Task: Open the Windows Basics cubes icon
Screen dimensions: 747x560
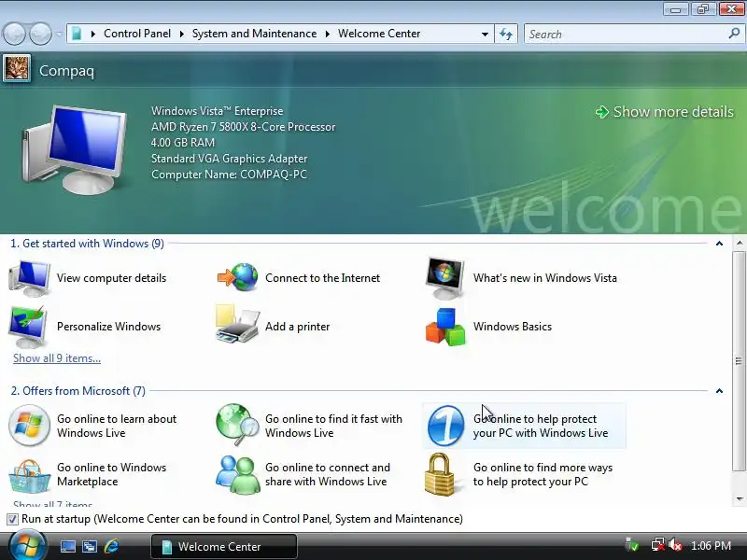Action: point(445,327)
